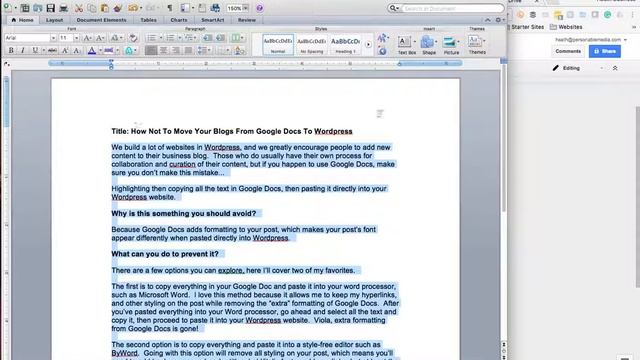This screenshot has height=360, width=640.
Task: Click the Subscript icon
Action: click(x=77, y=51)
